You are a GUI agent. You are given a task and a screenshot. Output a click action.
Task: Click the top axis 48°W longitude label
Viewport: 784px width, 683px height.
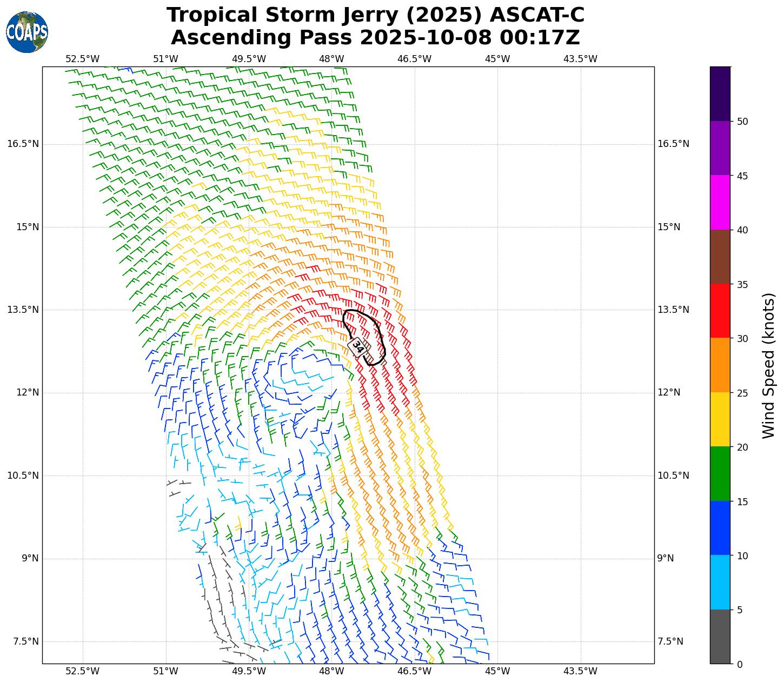[x=331, y=59]
